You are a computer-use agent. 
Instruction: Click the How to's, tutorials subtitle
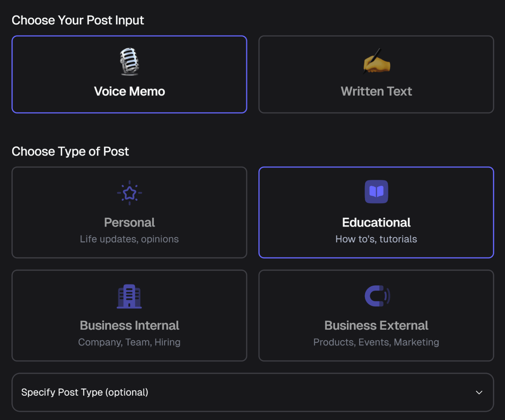click(x=376, y=239)
